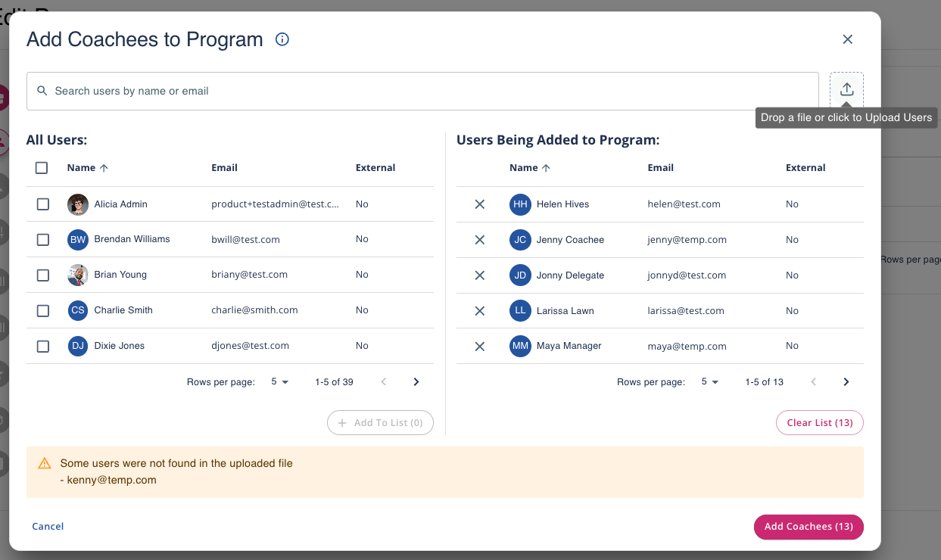
Task: Open rows per page dropdown in All Users
Action: click(x=280, y=382)
